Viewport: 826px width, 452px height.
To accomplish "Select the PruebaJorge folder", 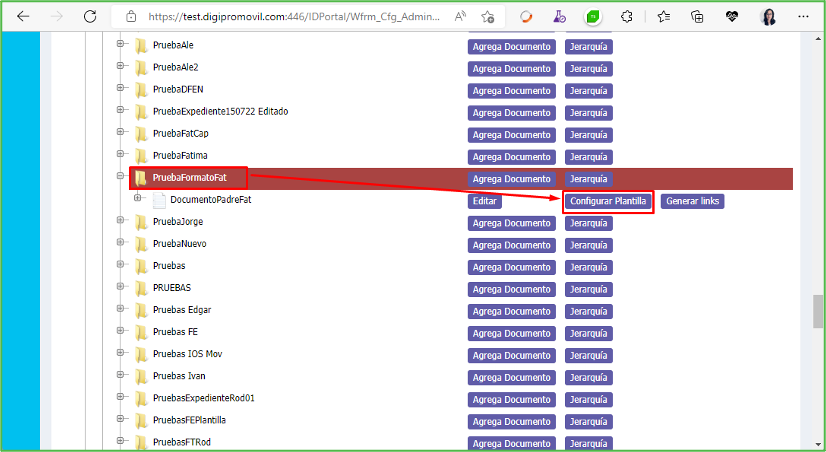I will (177, 222).
